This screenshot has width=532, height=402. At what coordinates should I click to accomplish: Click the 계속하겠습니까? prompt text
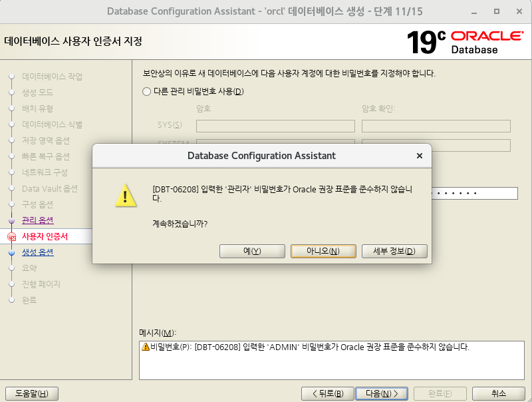(x=180, y=224)
